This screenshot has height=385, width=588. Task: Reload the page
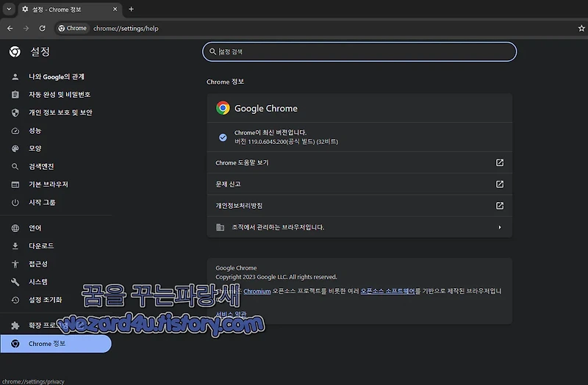coord(42,29)
